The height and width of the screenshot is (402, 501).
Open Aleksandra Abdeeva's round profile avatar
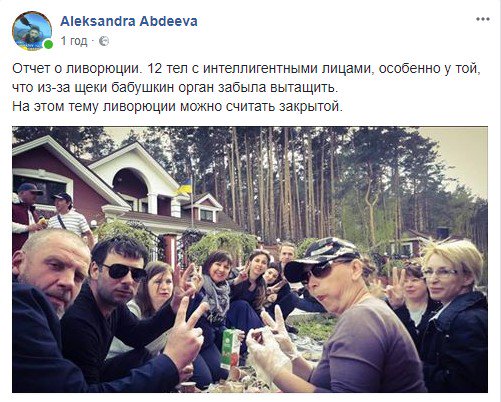point(32,31)
